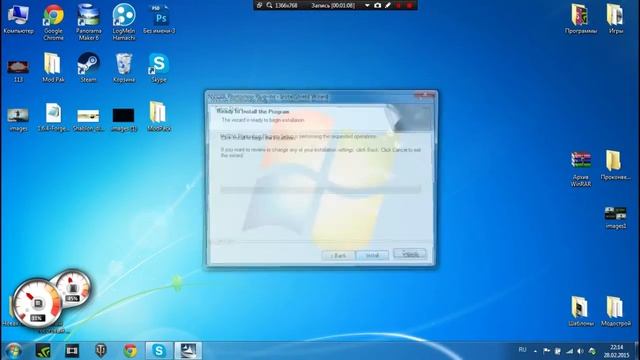Select the black images (1) thumbnail
Image resolution: width=640 pixels, height=360 pixels.
124,120
